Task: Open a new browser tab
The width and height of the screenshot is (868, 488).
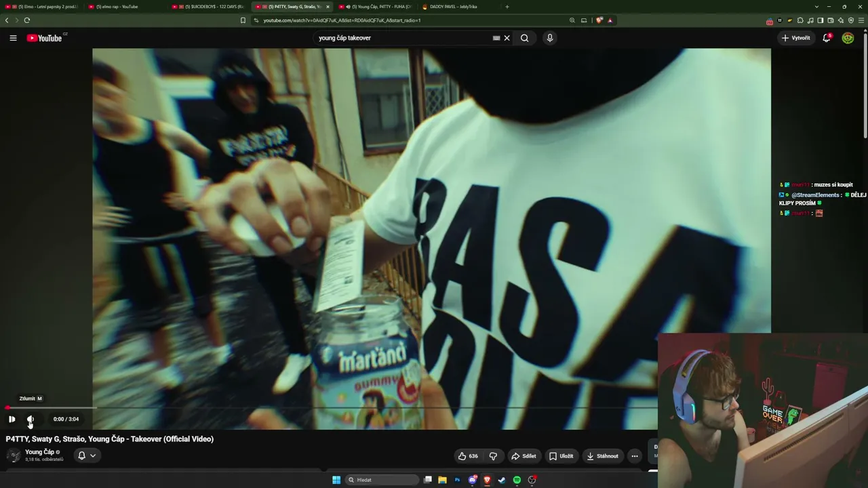Action: tap(507, 7)
